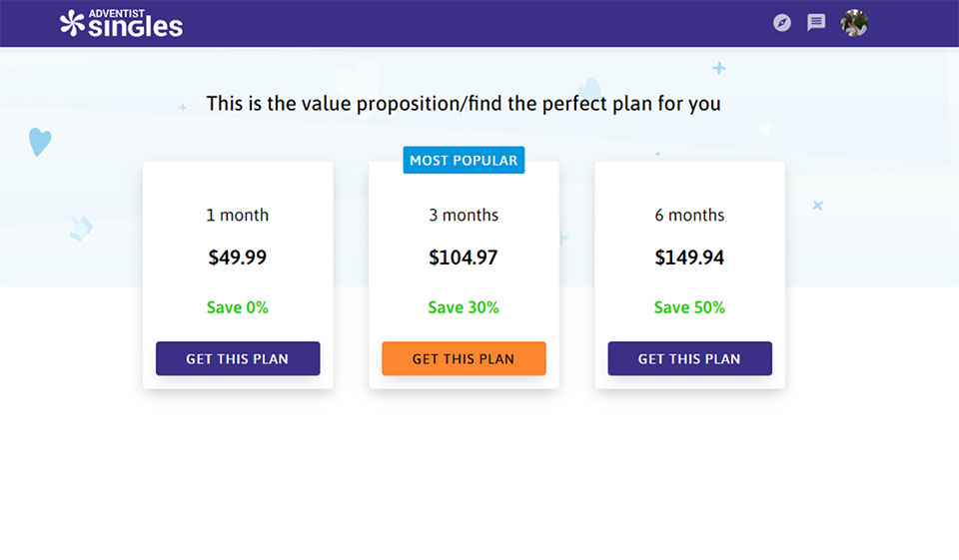Click the Save 30% label
Screen dimensions: 959x560
pos(464,307)
